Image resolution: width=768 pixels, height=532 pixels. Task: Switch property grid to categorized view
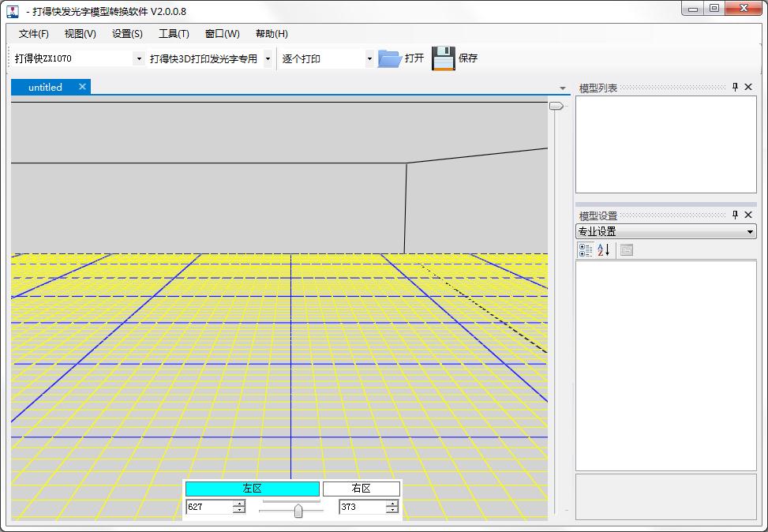[585, 250]
